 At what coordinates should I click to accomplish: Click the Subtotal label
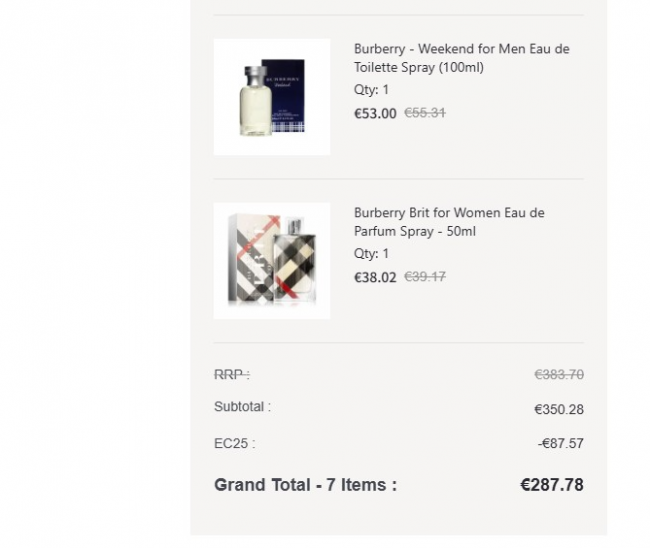(242, 407)
